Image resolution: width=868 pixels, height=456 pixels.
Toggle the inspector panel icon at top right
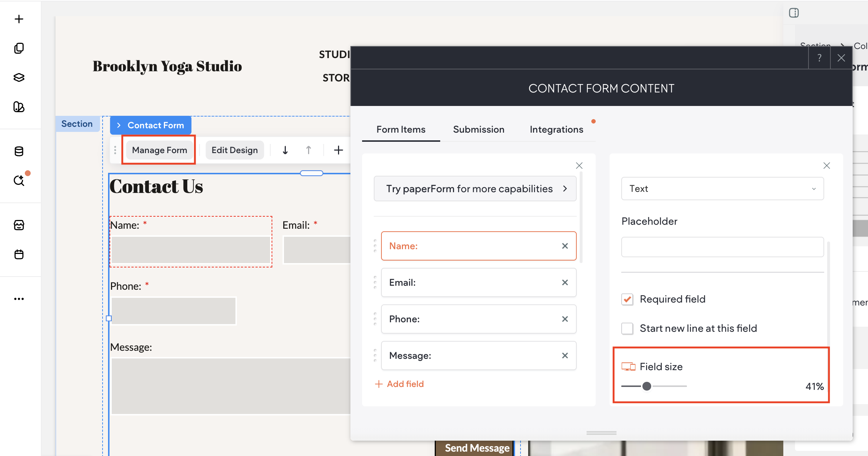794,13
